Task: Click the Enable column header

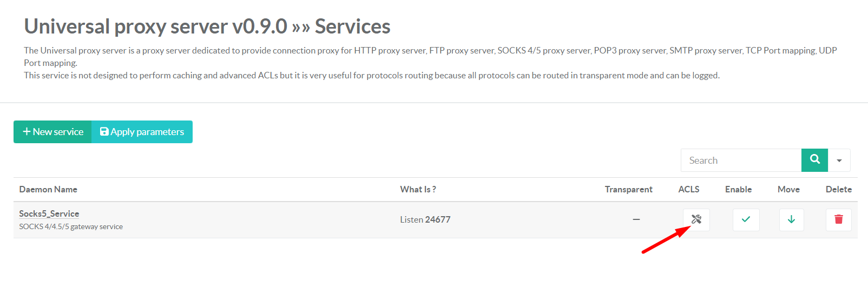Action: (x=738, y=189)
